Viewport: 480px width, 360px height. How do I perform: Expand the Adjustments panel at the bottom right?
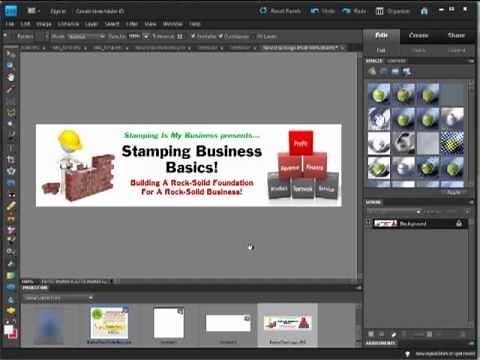point(471,343)
